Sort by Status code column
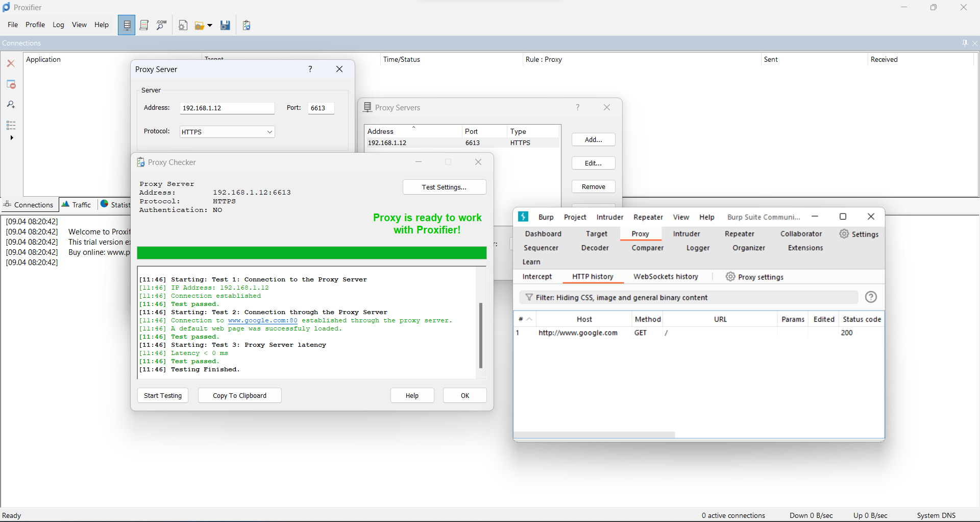Image resolution: width=980 pixels, height=522 pixels. click(x=862, y=319)
